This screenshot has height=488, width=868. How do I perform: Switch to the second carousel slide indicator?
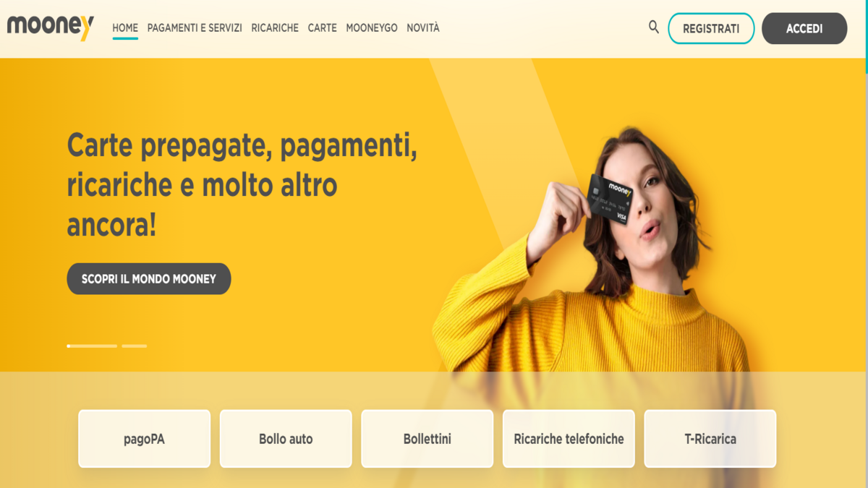click(x=135, y=346)
